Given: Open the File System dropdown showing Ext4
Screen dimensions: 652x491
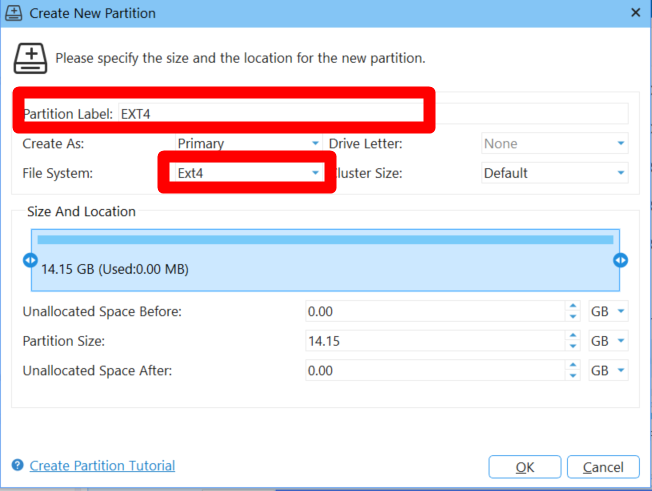Looking at the screenshot, I should [249, 173].
